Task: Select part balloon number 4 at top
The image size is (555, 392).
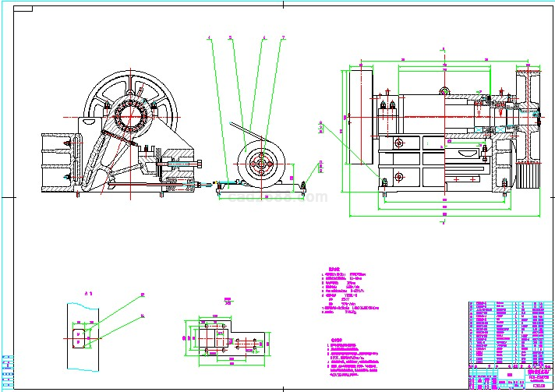Action: tap(210, 37)
